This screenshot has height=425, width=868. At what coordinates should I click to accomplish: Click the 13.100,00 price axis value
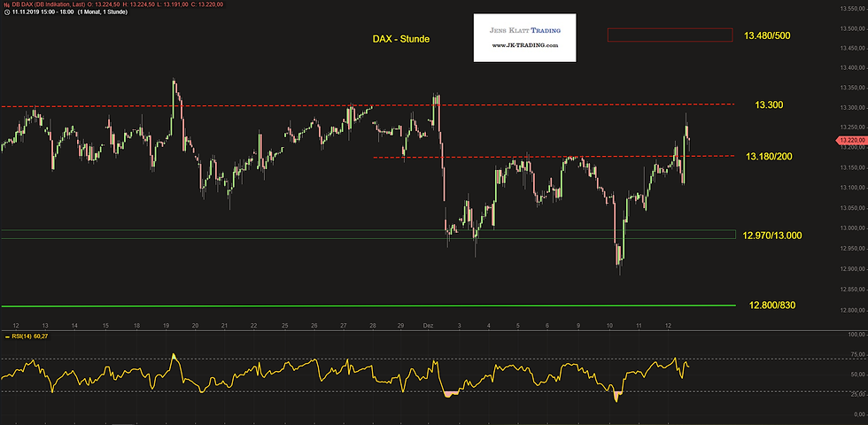coord(851,188)
